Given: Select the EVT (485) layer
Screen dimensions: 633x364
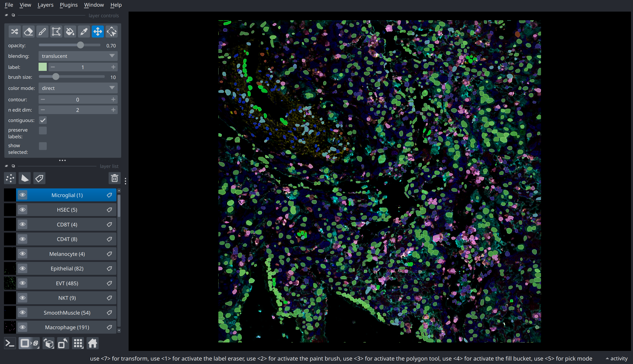Looking at the screenshot, I should click(66, 283).
